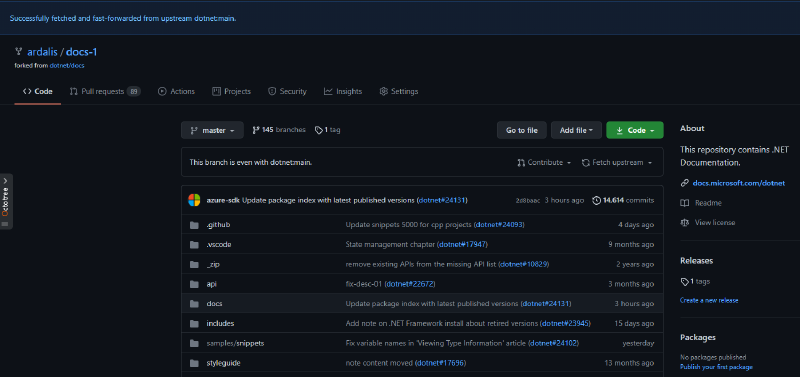800x377 pixels.
Task: Open the .vscode folder
Action: point(218,245)
